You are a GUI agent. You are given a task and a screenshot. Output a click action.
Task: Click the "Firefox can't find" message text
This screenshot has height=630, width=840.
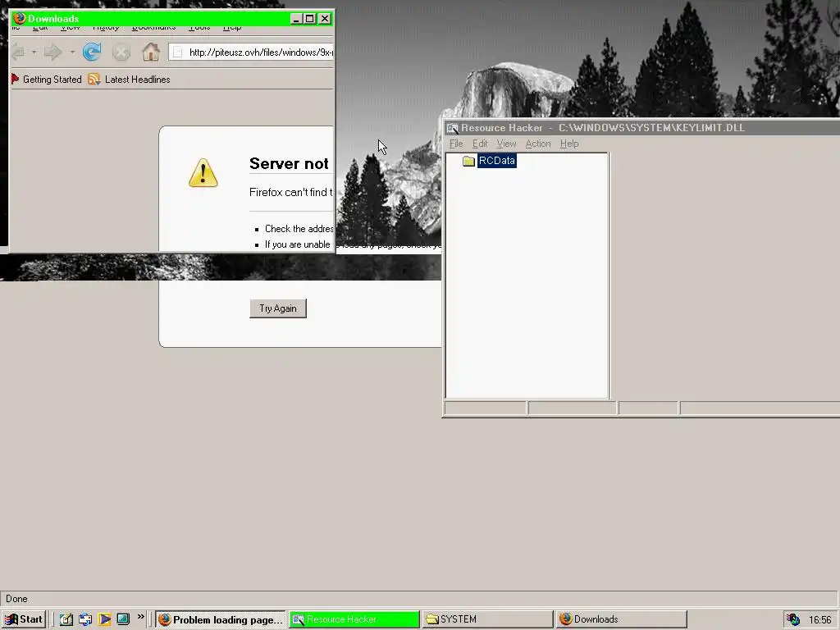(x=291, y=192)
